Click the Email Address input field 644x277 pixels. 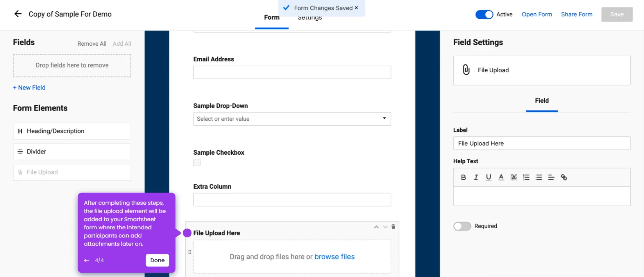[x=292, y=72]
